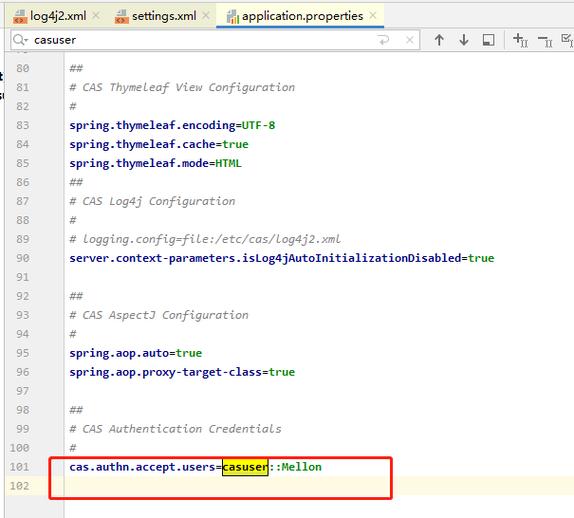Switch to the settings.xml tab
This screenshot has width=574, height=518.
pos(164,16)
